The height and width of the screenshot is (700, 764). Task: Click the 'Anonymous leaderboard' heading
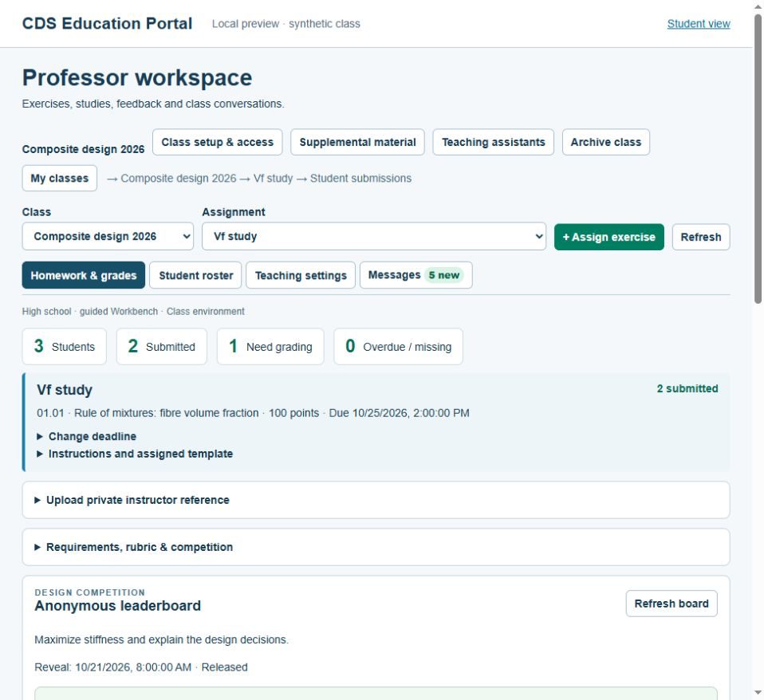click(117, 605)
